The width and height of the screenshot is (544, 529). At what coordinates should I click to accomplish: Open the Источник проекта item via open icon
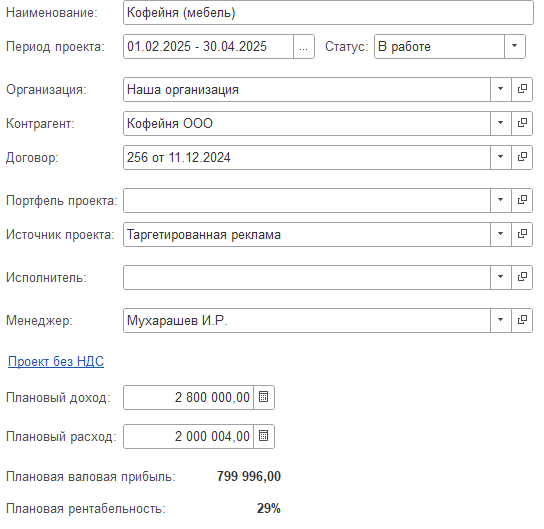pos(522,234)
